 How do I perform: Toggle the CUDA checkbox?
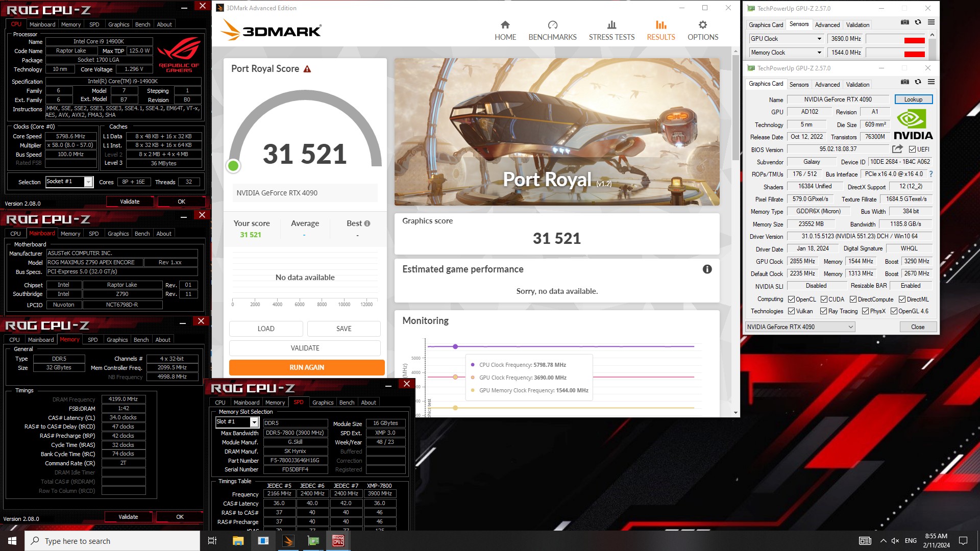click(x=824, y=299)
